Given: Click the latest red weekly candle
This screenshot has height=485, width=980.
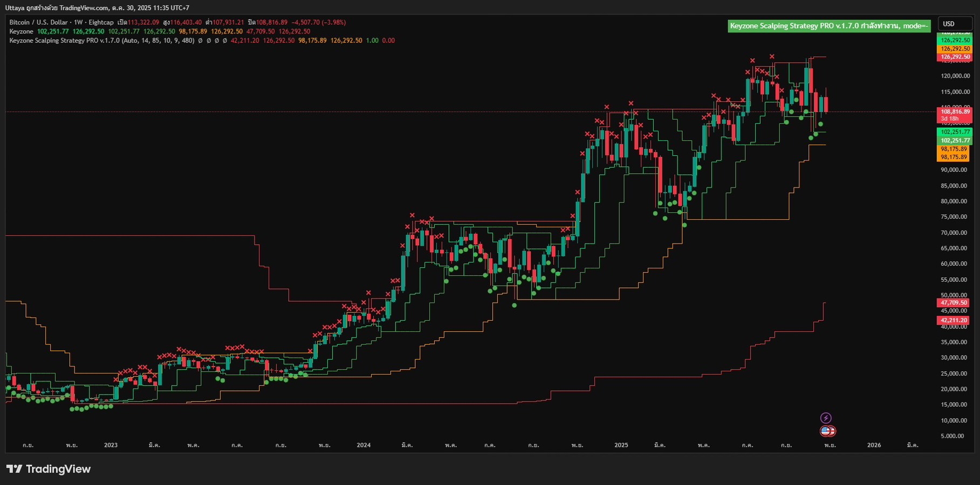Looking at the screenshot, I should (826, 103).
